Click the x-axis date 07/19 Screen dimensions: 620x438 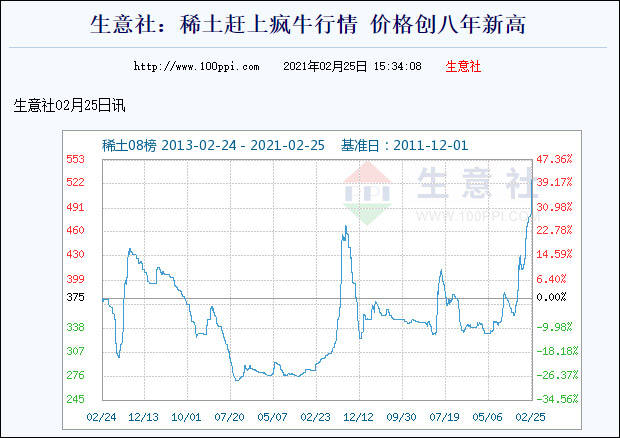coord(444,417)
